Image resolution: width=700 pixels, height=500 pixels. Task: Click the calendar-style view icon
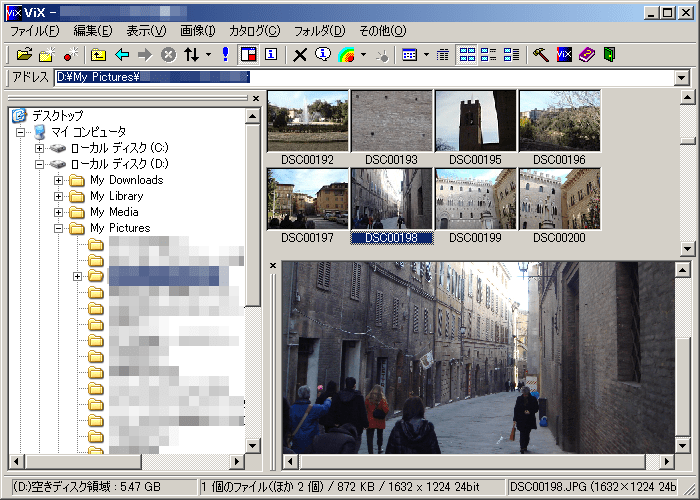[x=409, y=55]
